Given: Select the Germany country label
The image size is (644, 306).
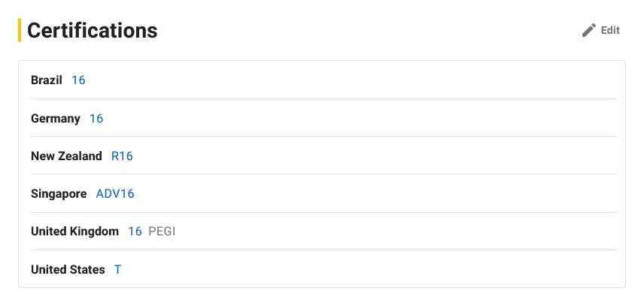Looking at the screenshot, I should (56, 118).
